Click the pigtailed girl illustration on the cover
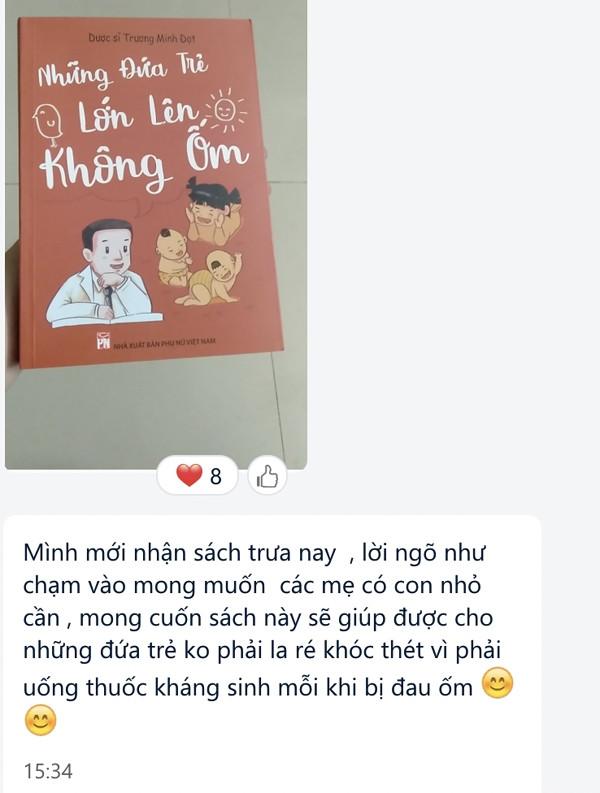 (213, 210)
